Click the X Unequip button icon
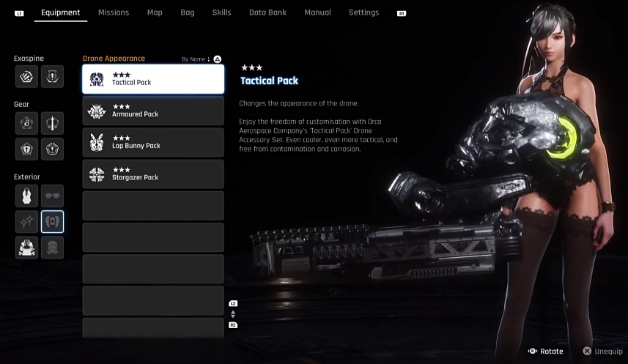628x364 pixels. click(587, 351)
